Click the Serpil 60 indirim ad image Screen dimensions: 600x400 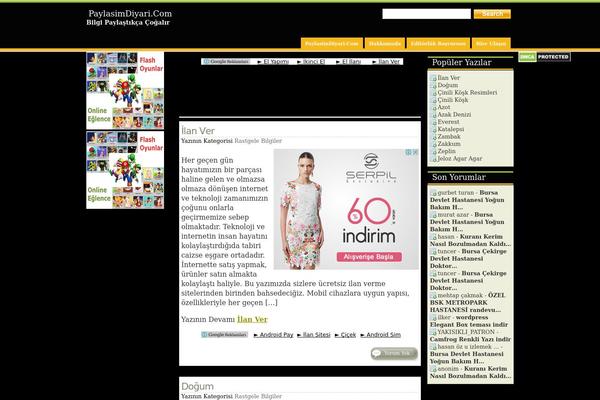tap(346, 209)
